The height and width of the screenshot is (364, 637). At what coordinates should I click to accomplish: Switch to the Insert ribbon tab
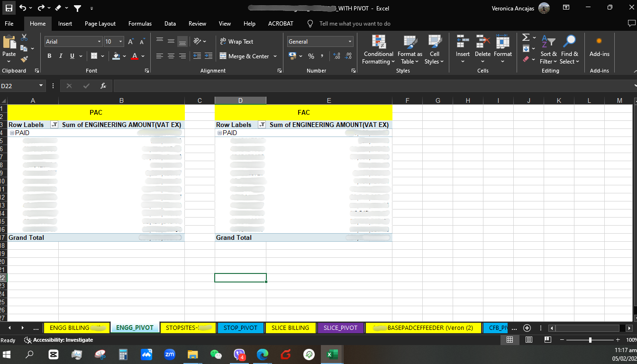pyautogui.click(x=65, y=23)
